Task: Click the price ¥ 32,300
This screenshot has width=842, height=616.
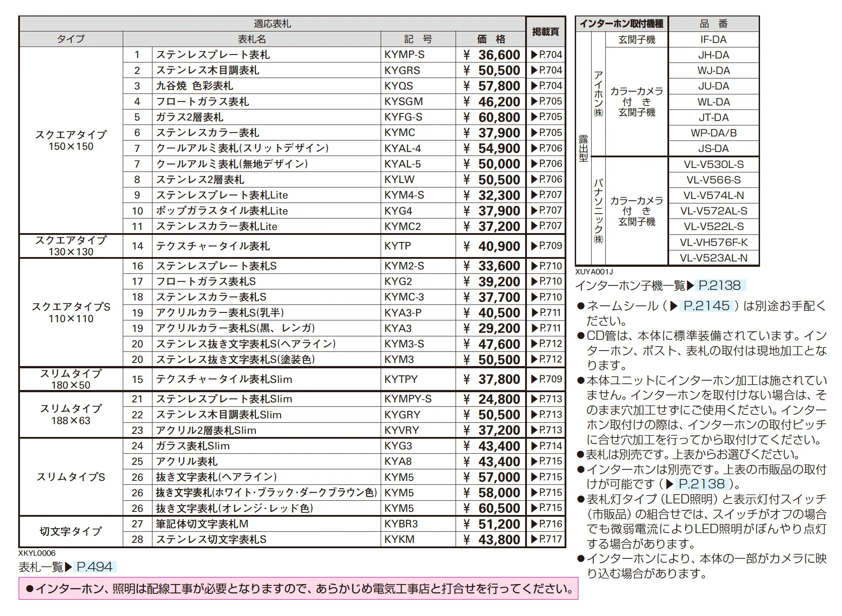Action: point(491,195)
